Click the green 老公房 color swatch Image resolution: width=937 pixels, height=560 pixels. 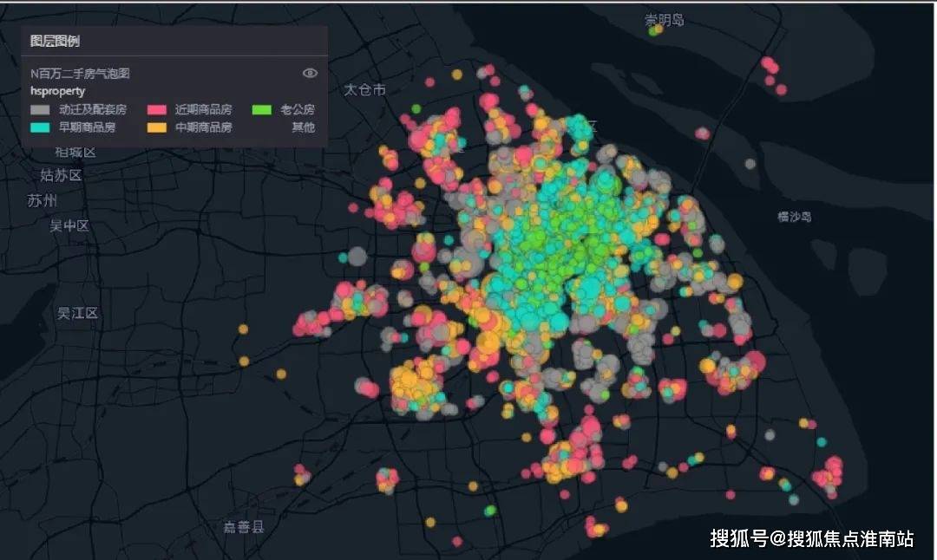(x=262, y=110)
